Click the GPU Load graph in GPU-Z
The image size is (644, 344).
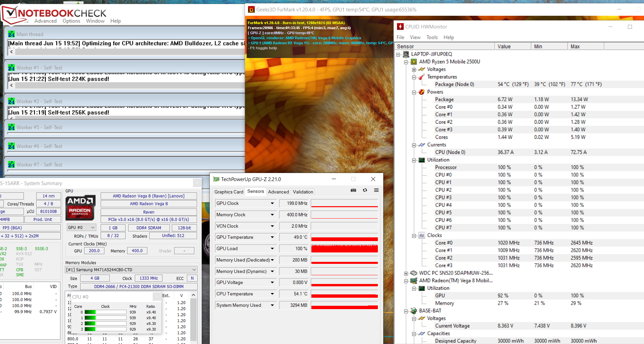(344, 249)
